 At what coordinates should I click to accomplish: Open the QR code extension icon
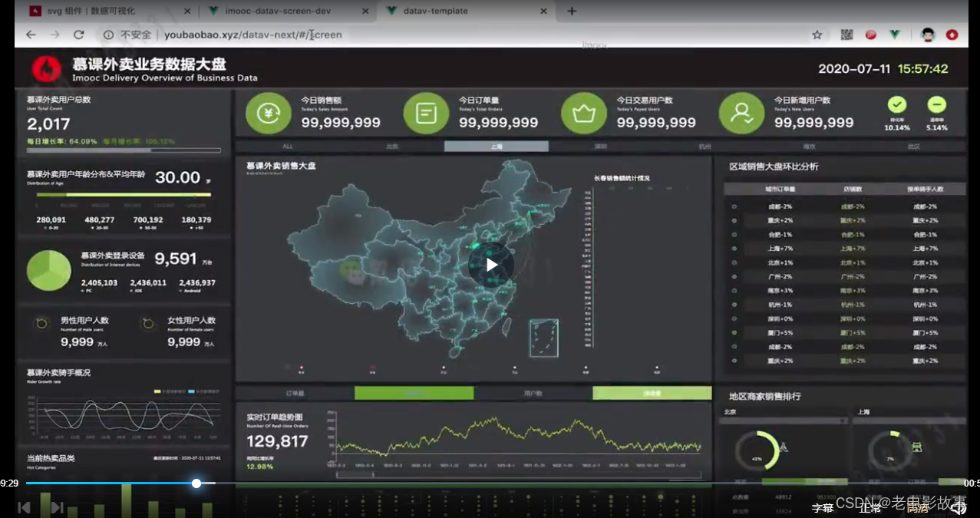[x=846, y=35]
